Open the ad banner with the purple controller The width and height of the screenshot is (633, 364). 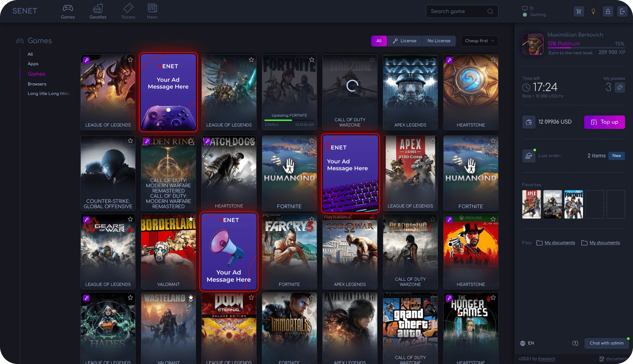[x=168, y=92]
